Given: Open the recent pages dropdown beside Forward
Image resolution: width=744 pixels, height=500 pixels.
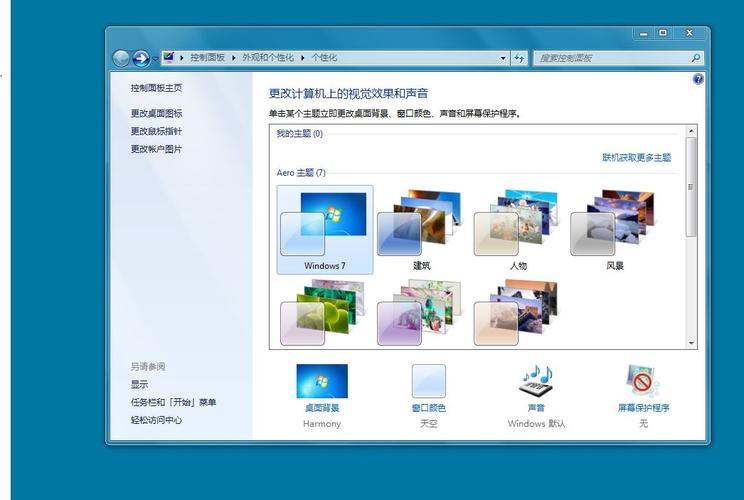Looking at the screenshot, I should 155,59.
